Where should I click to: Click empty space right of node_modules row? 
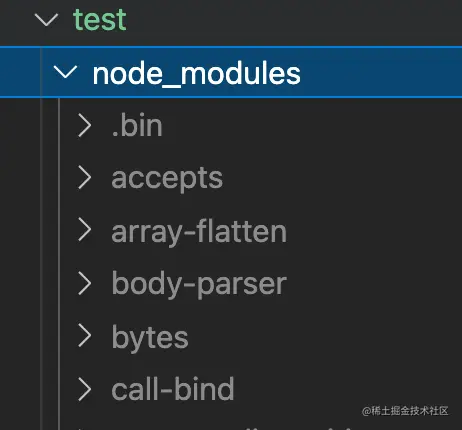(380, 72)
